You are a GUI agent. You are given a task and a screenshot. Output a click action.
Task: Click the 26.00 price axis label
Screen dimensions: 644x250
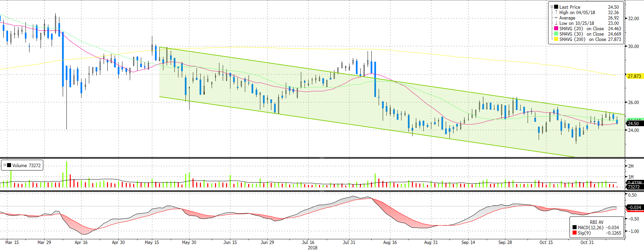click(x=634, y=102)
